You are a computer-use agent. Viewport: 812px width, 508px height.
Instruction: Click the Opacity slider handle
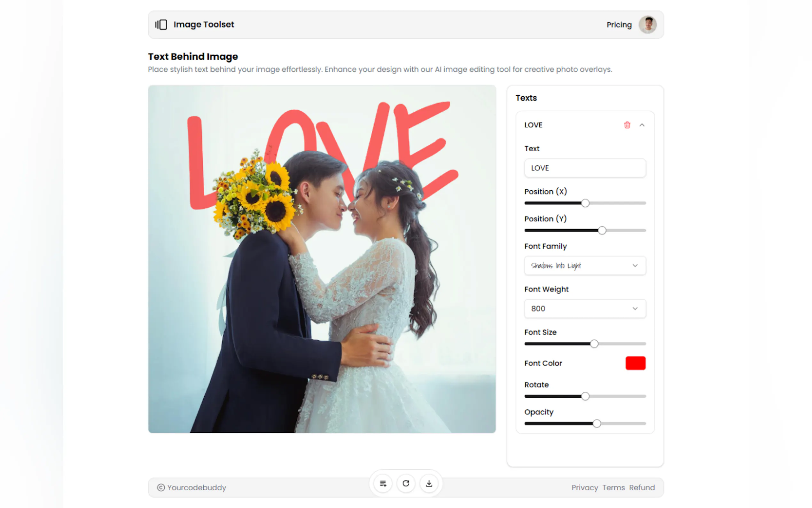pyautogui.click(x=597, y=423)
